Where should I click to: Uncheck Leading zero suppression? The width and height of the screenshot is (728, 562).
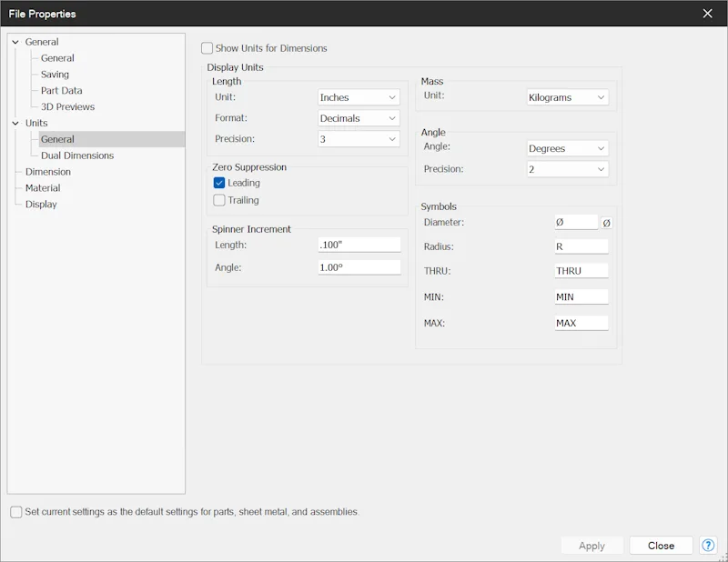pyautogui.click(x=219, y=183)
